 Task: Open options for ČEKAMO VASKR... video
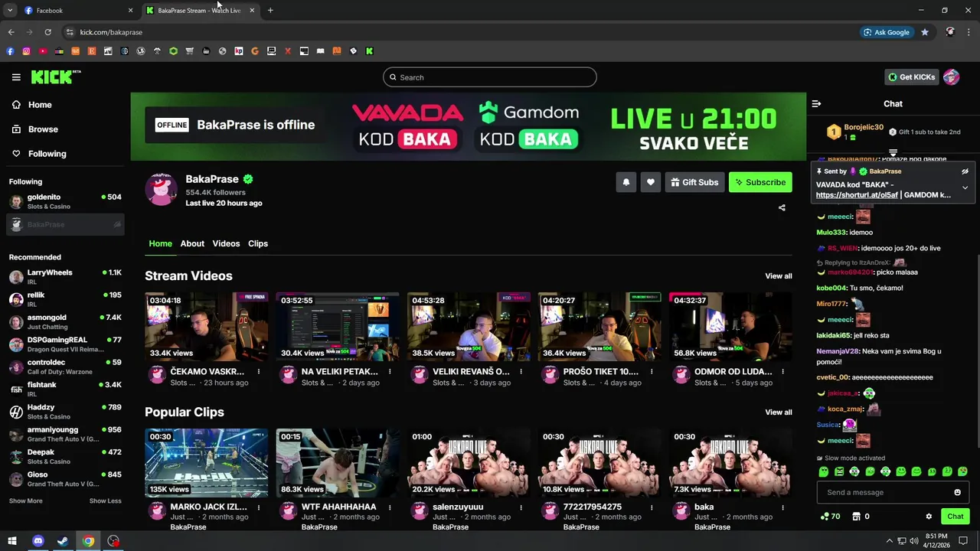[259, 371]
